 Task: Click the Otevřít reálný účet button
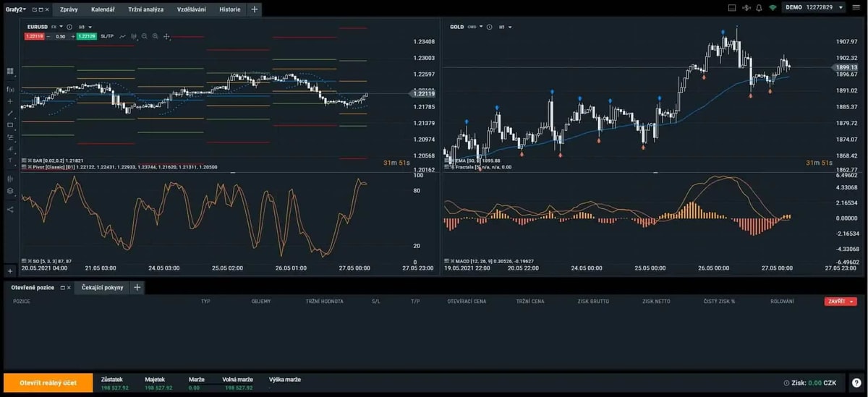[x=48, y=383]
